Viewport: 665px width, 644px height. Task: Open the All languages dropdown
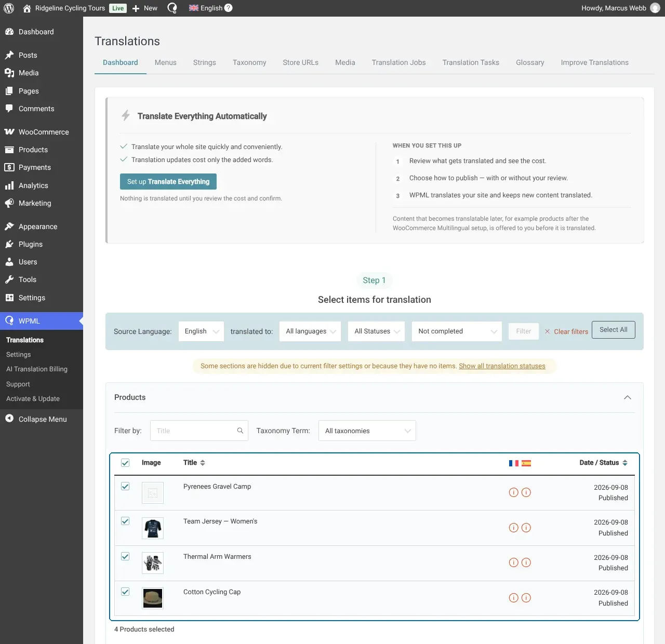(310, 331)
